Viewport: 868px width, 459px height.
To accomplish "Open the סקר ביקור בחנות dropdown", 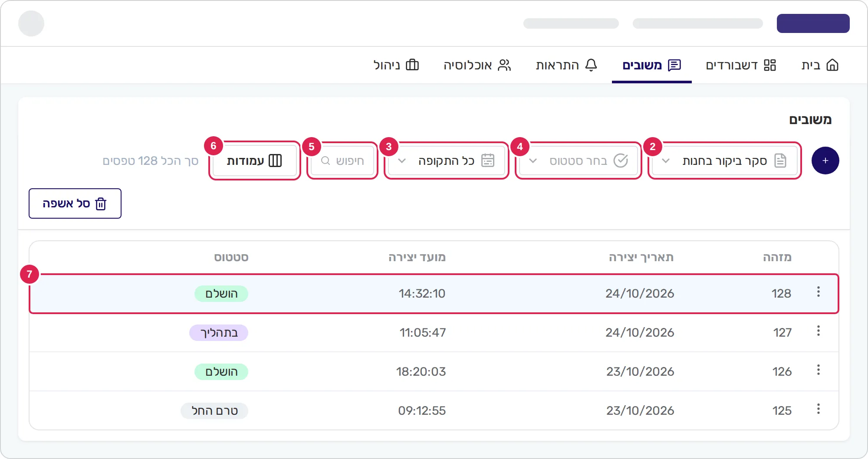I will click(x=724, y=161).
